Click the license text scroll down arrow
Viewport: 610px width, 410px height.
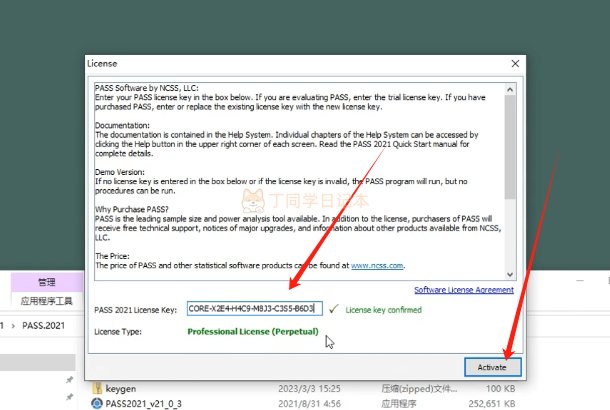(x=510, y=274)
